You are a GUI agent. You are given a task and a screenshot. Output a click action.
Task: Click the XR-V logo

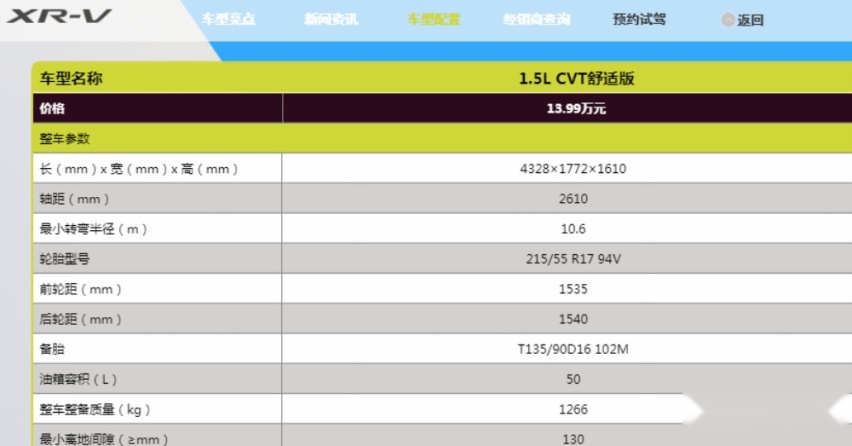(x=59, y=16)
